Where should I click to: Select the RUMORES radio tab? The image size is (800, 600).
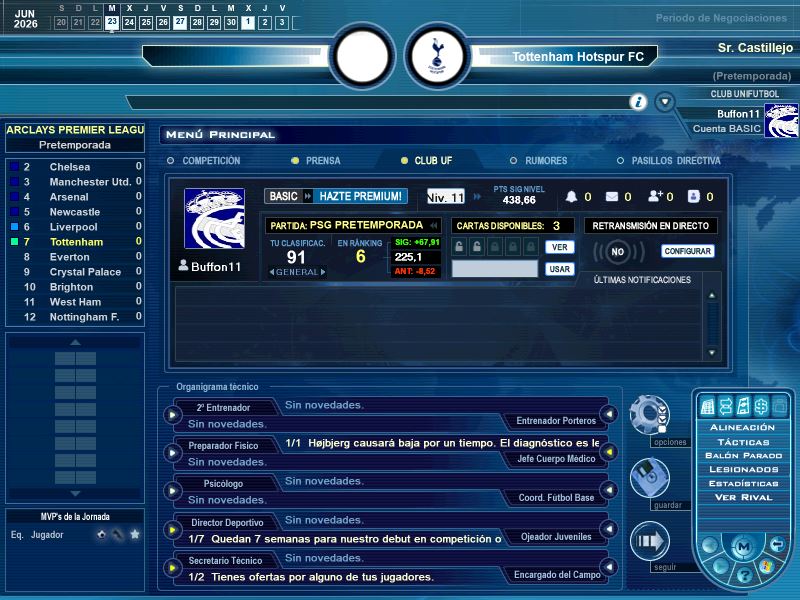coord(539,161)
